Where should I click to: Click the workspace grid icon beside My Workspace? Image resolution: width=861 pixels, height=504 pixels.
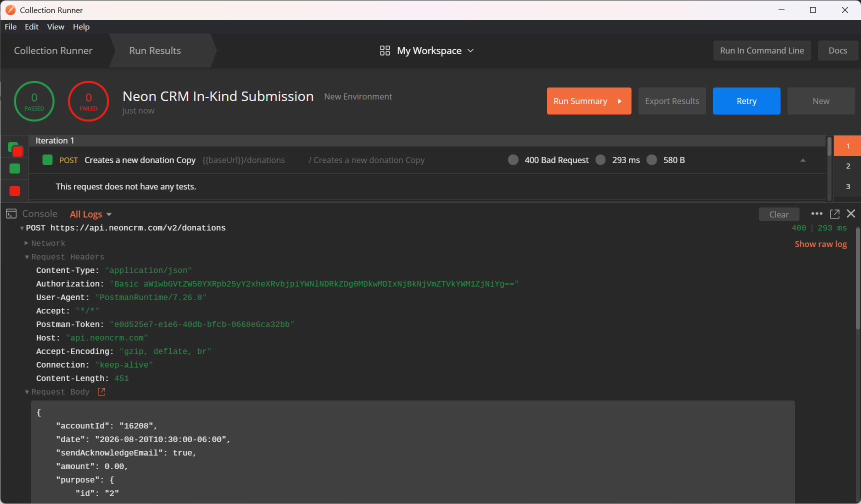point(385,50)
